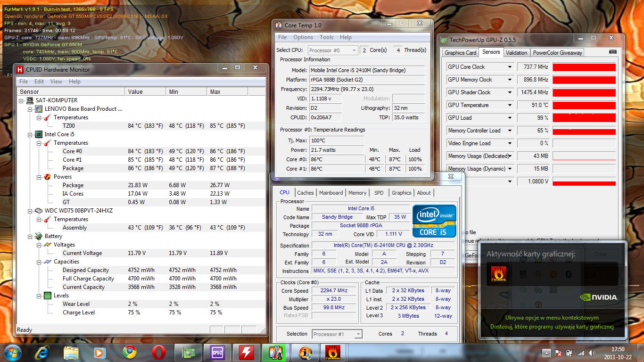Collapse Levels node under Battery

tap(39, 296)
